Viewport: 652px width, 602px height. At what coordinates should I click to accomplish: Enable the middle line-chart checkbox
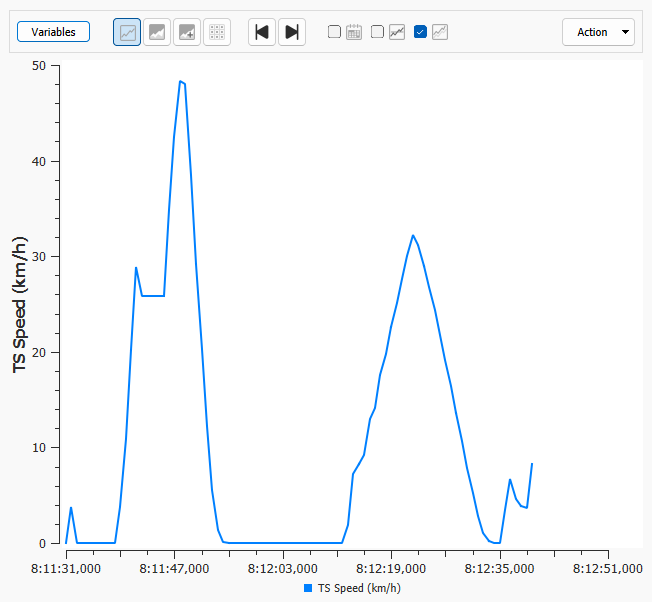378,32
